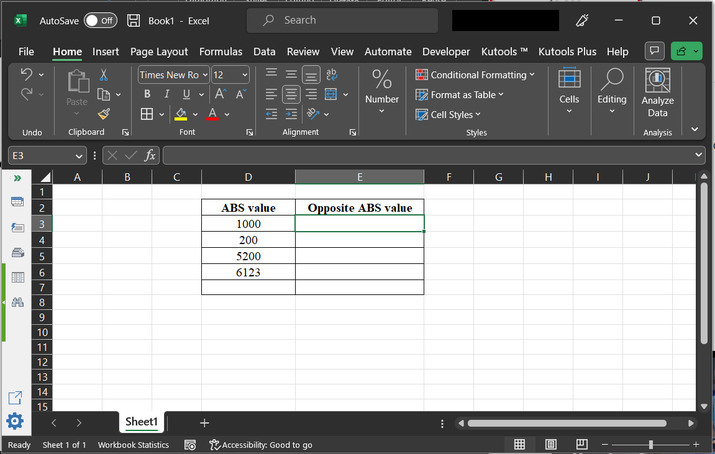Screen dimensions: 715x454
Task: Switch to Kutools Plus tab
Action: click(567, 52)
